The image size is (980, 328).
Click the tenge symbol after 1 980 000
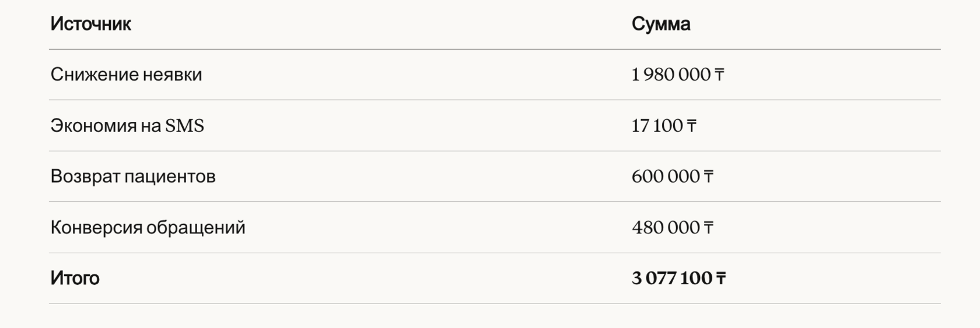coord(719,75)
